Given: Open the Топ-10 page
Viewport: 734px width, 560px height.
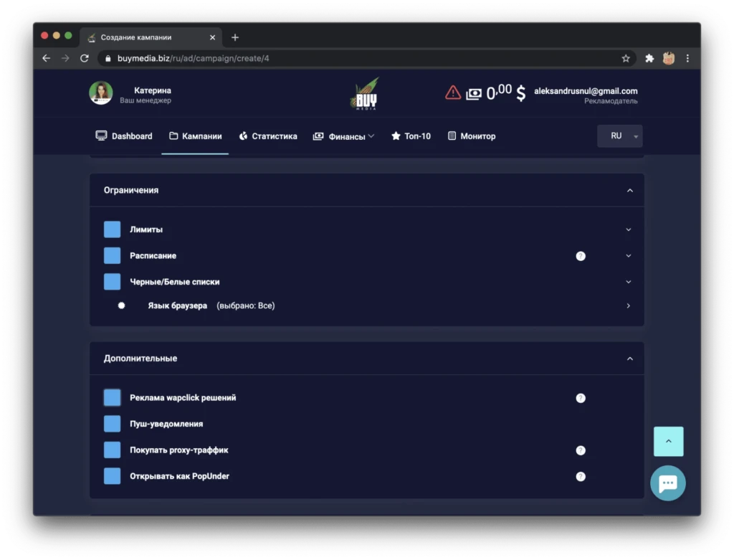Looking at the screenshot, I should pyautogui.click(x=411, y=136).
